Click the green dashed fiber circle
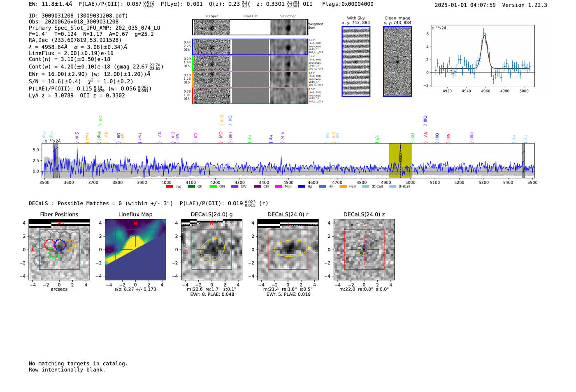576x392 pixels. [54, 253]
